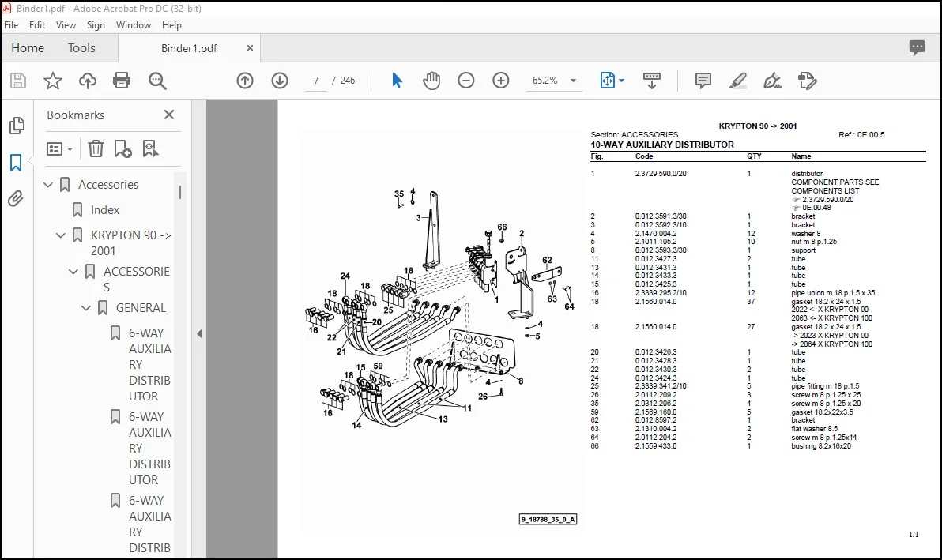Go to previous page arrow
This screenshot has width=942, height=560.
coord(244,81)
